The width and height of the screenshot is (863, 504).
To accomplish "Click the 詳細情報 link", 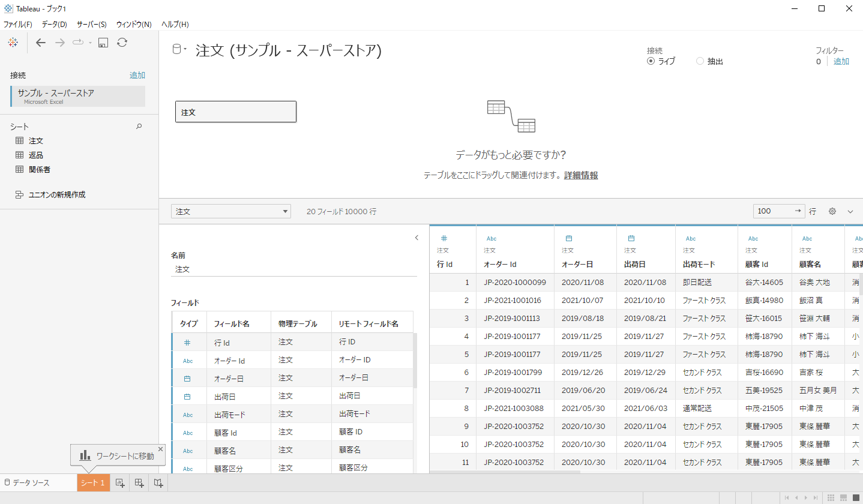I will coord(580,175).
